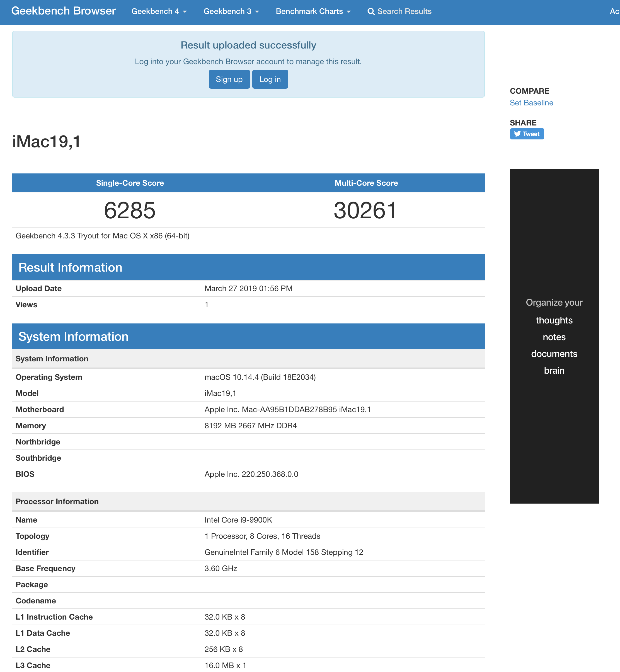The height and width of the screenshot is (672, 620).
Task: Open the Search Results page
Action: tap(399, 11)
